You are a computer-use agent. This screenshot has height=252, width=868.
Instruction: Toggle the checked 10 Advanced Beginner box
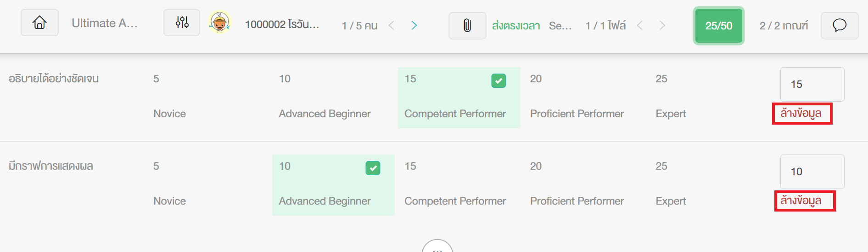(x=333, y=185)
